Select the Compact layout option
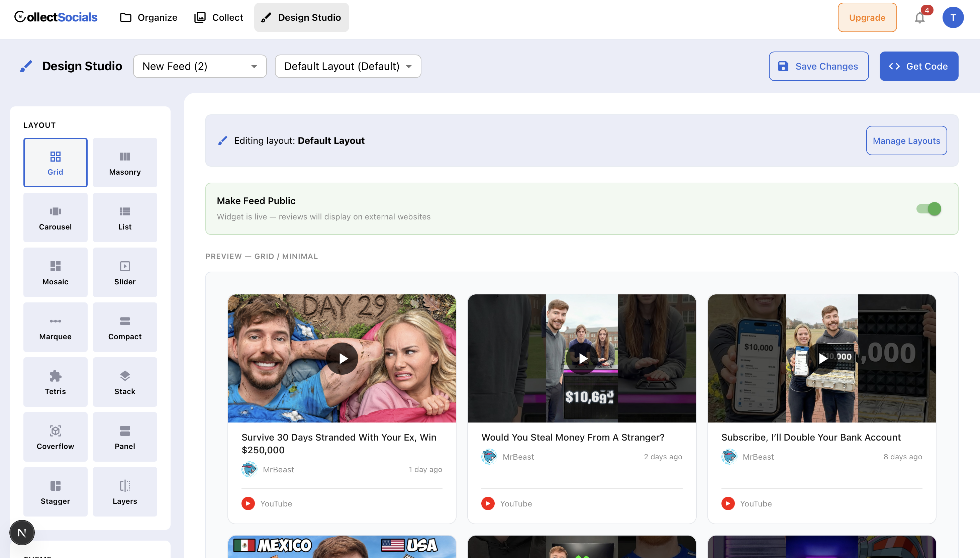980x558 pixels. [x=125, y=327]
